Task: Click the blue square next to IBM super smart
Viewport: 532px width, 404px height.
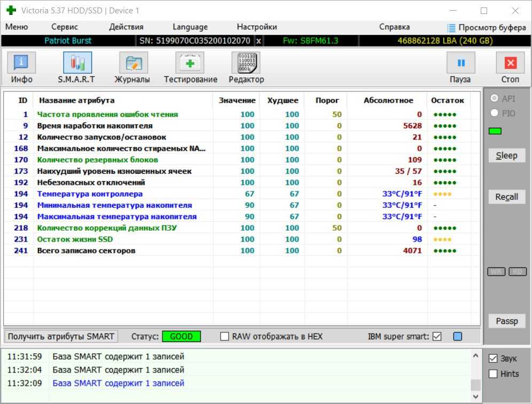Action: point(458,337)
